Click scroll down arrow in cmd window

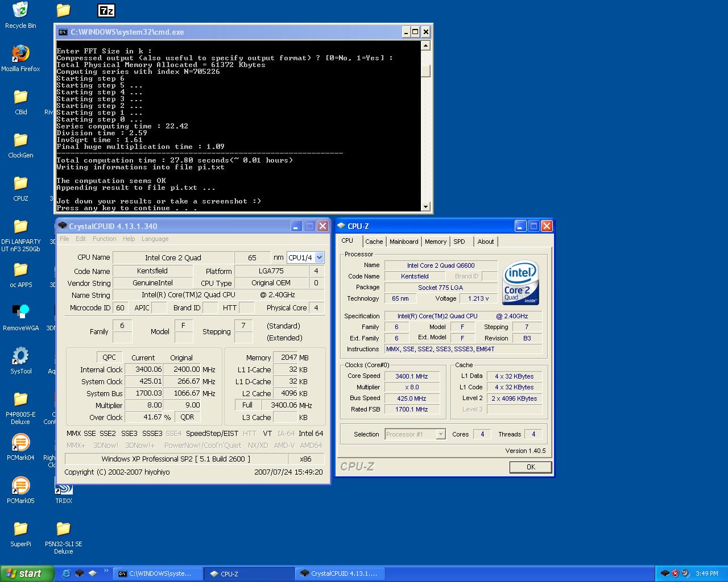coord(425,206)
